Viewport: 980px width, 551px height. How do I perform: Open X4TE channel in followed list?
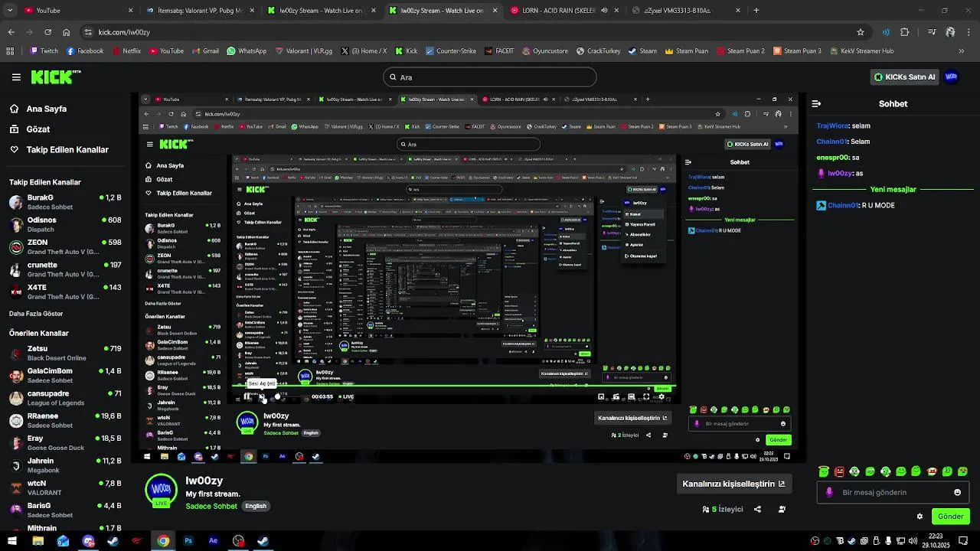pyautogui.click(x=65, y=292)
